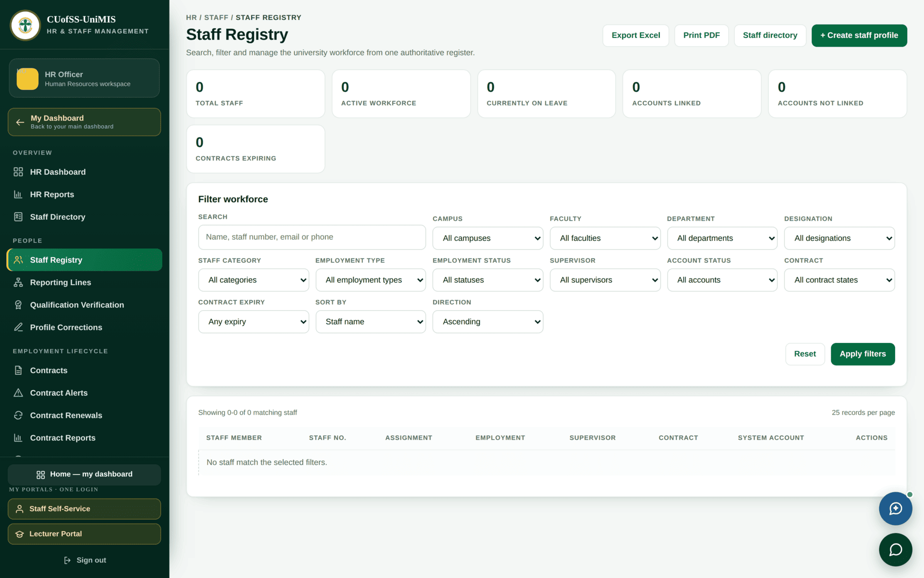Viewport: 924px width, 578px height.
Task: Expand the Staff Category dropdown
Action: coord(254,280)
